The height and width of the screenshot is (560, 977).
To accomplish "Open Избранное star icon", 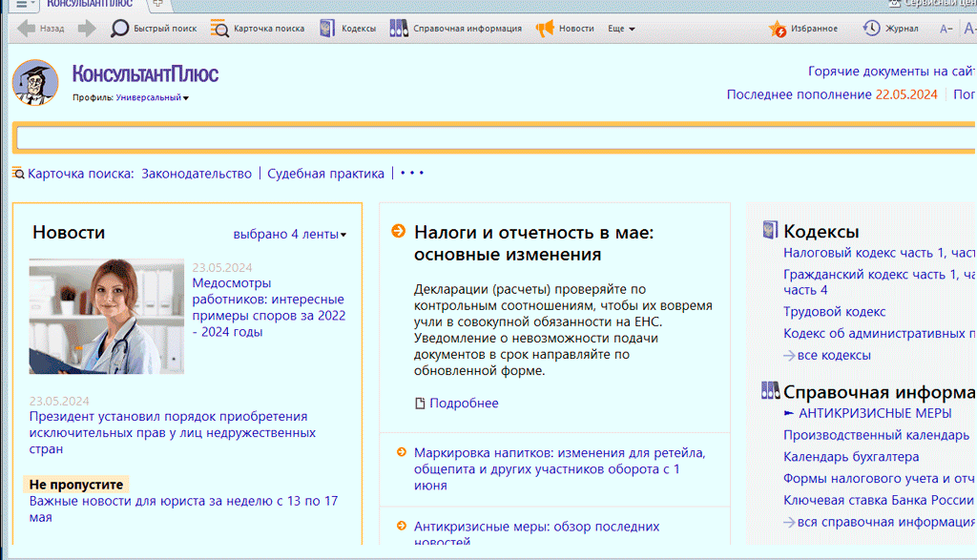I will 779,29.
